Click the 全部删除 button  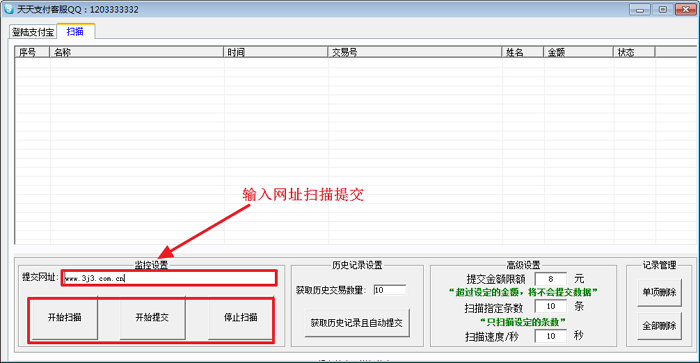click(x=659, y=326)
